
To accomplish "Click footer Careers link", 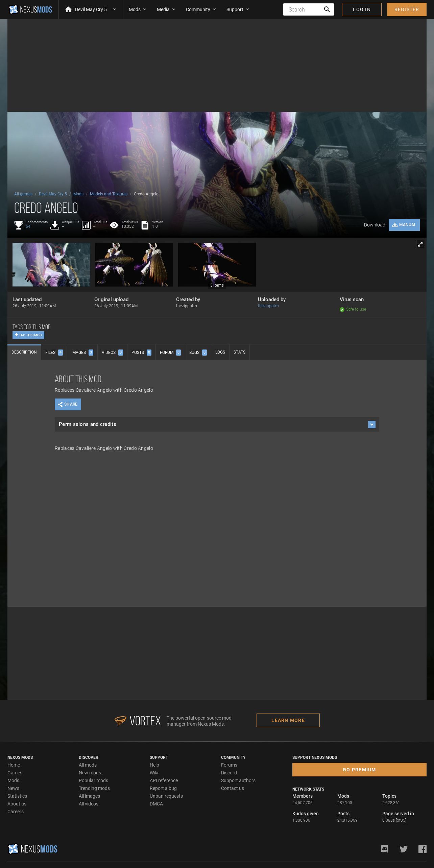I will click(16, 812).
